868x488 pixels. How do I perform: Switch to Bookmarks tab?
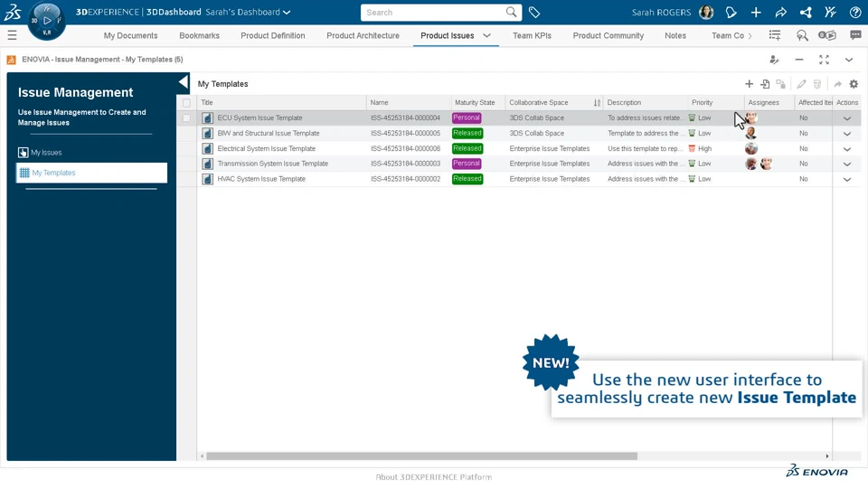tap(199, 35)
